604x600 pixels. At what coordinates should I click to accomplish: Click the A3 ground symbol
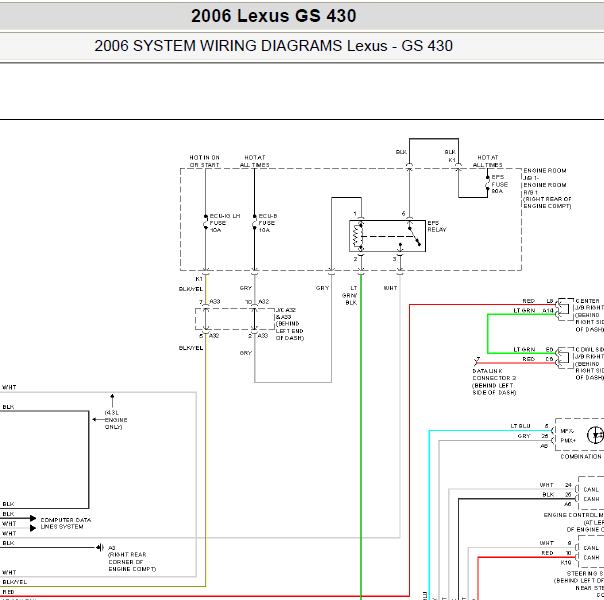pyautogui.click(x=100, y=547)
